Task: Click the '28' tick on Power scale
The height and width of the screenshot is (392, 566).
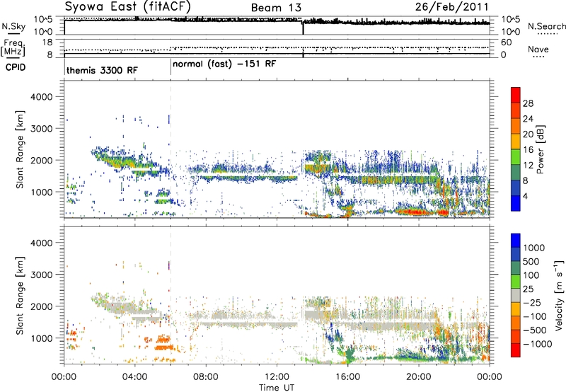Action: (528, 103)
